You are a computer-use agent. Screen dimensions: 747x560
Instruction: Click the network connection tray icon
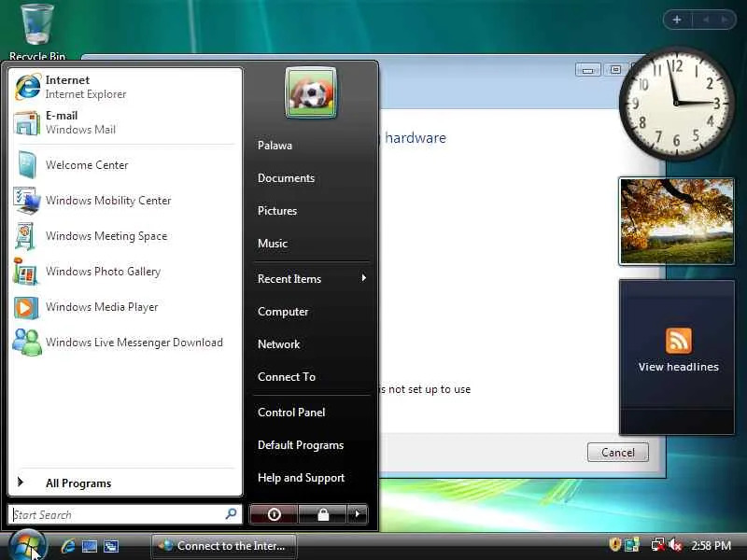658,545
